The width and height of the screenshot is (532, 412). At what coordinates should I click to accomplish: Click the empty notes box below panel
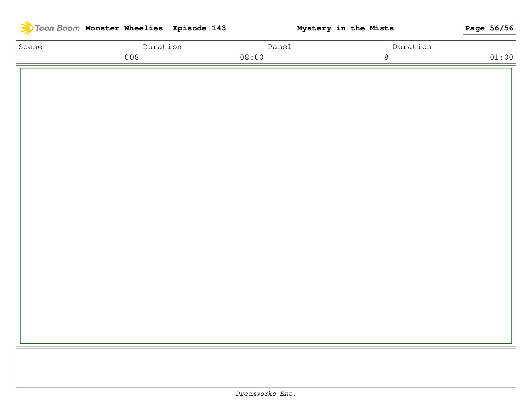(x=266, y=368)
